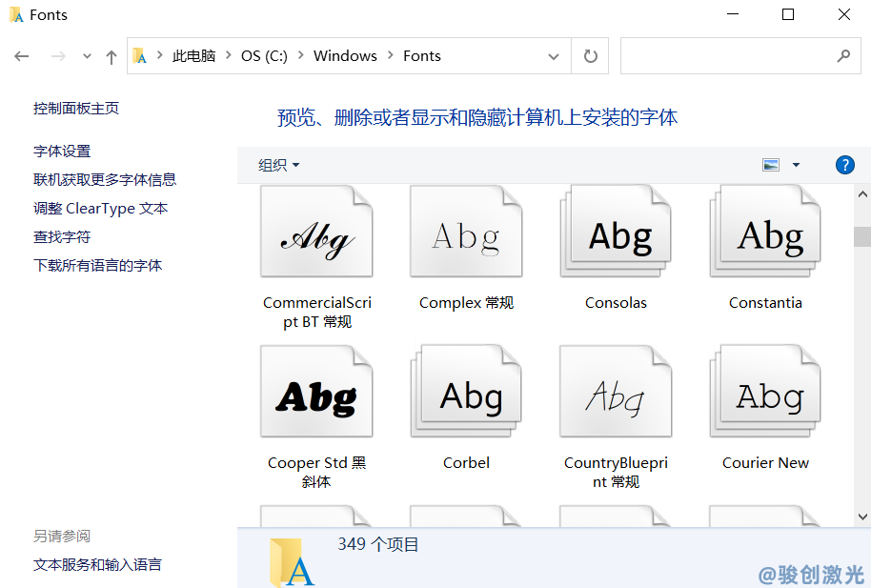This screenshot has height=588, width=871.
Task: Select Windows in the breadcrumb path
Action: point(345,55)
